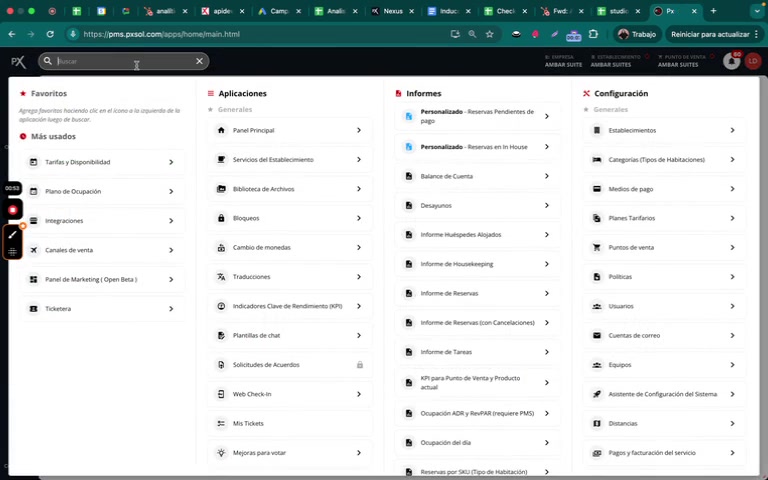Expand Informe de Housekeeping chevron
768x480 pixels.
tap(547, 264)
